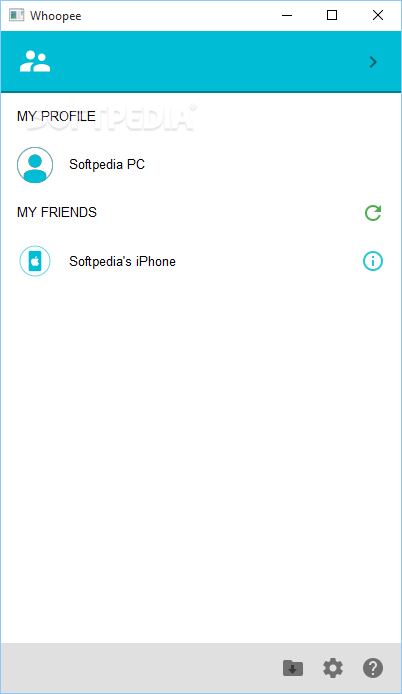Click the iPhone device icon
The image size is (402, 694).
coord(35,261)
